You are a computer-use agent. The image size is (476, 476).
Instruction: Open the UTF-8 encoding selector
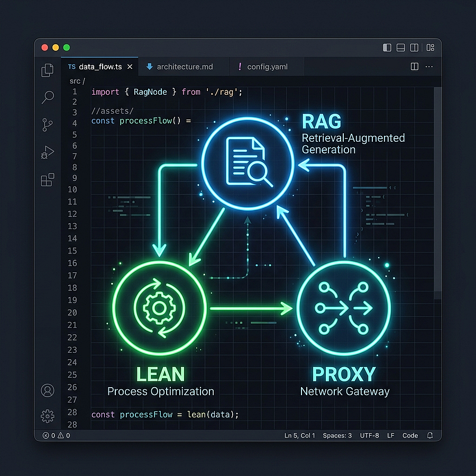(370, 435)
